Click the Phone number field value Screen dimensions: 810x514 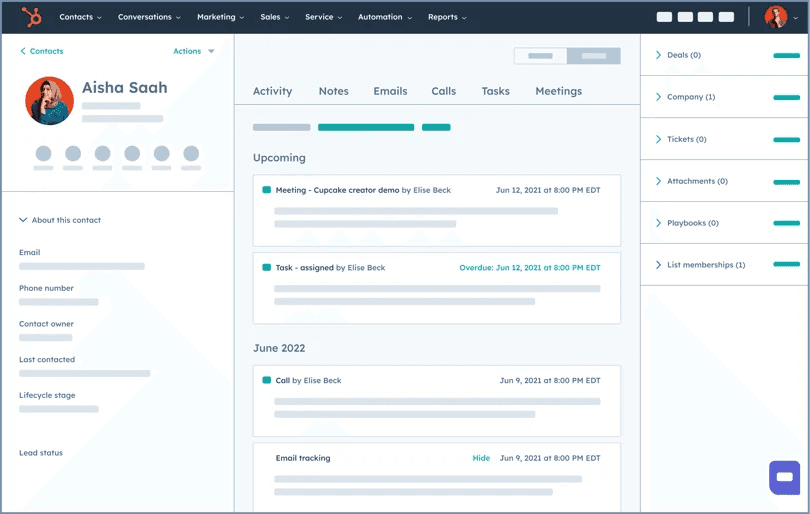click(58, 302)
